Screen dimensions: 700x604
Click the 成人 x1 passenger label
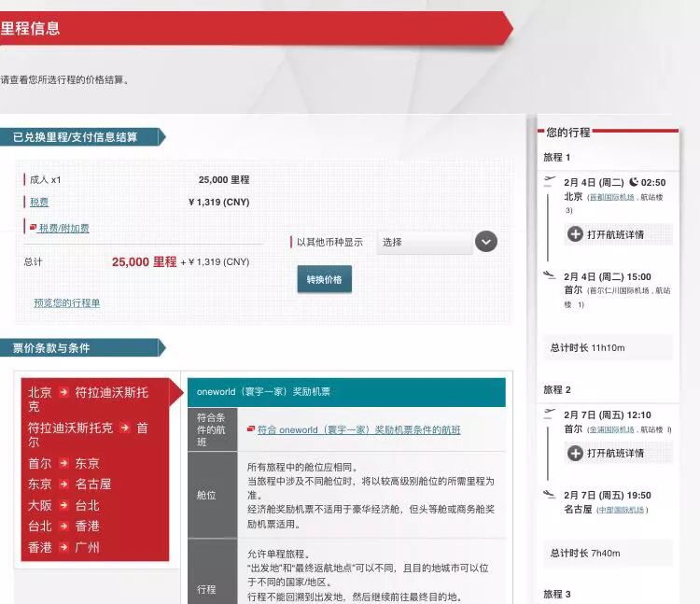(x=45, y=180)
